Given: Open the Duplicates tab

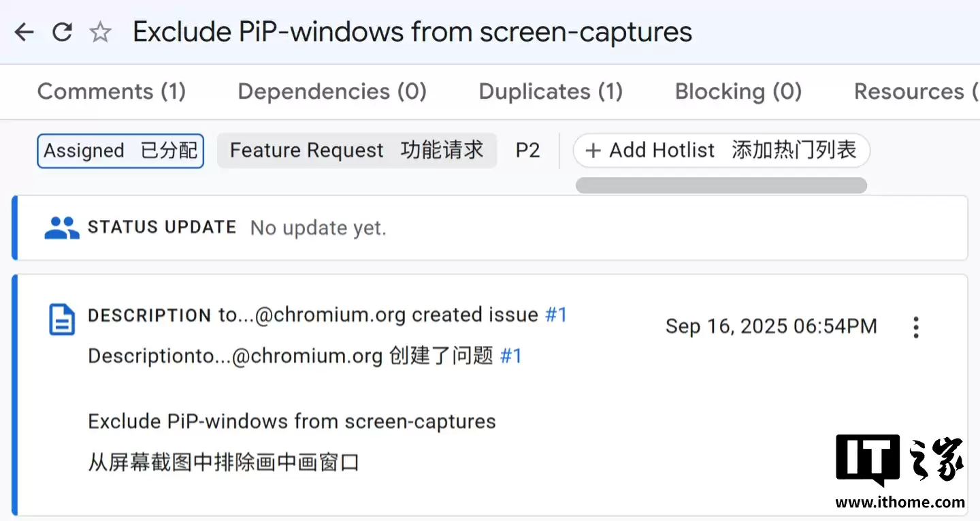Looking at the screenshot, I should [x=550, y=91].
